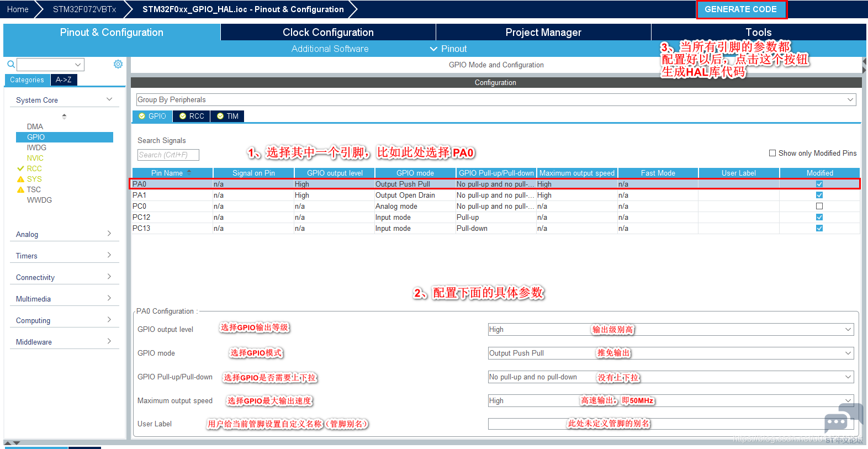The image size is (868, 449).
Task: Click the GENERATE CODE button
Action: pos(741,9)
